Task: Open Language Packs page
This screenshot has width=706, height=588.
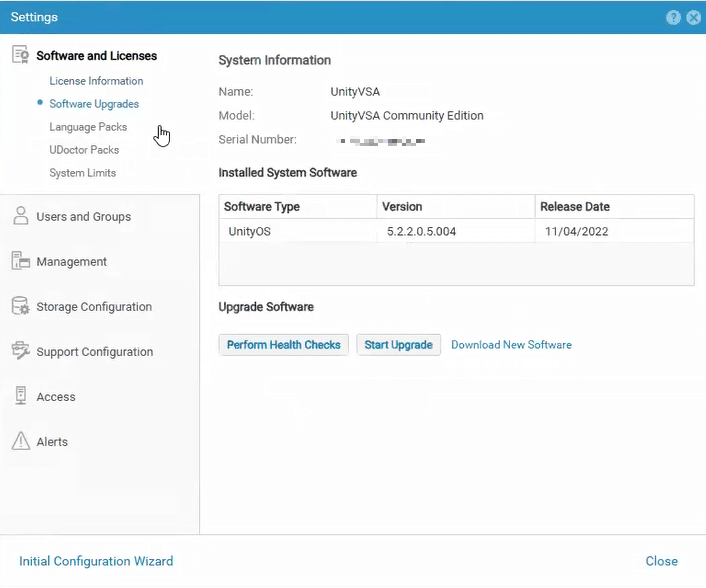Action: (x=88, y=127)
